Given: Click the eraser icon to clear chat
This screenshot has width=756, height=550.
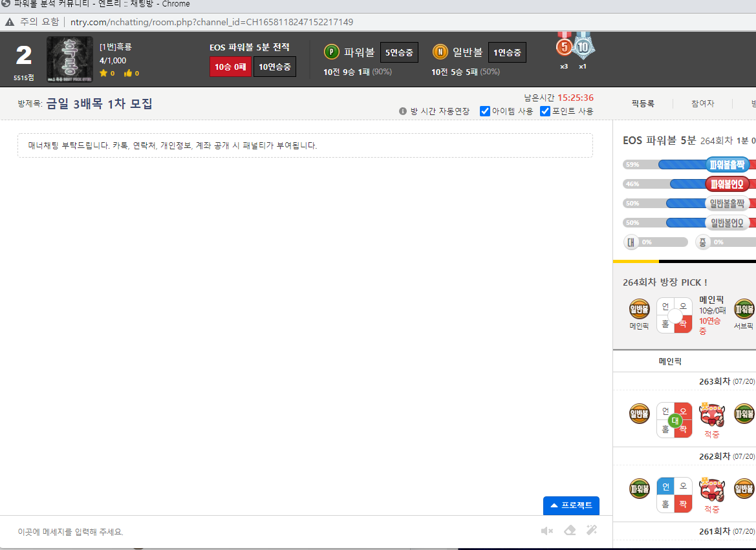Looking at the screenshot, I should click(569, 531).
